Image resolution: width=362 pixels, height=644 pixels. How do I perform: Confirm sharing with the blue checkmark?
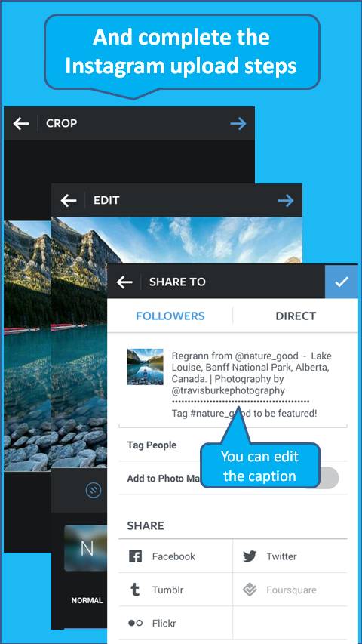point(342,282)
